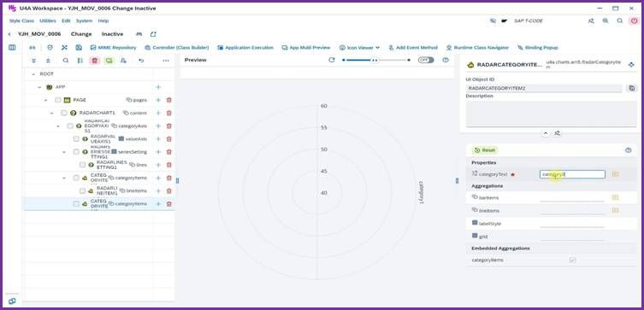Add child to the APP node
Viewport: 644px width, 310px height.
pos(158,87)
